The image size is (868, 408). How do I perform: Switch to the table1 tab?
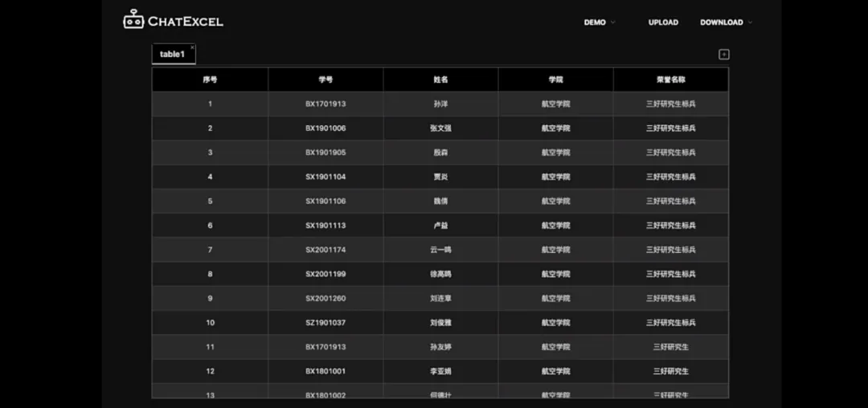tap(174, 54)
